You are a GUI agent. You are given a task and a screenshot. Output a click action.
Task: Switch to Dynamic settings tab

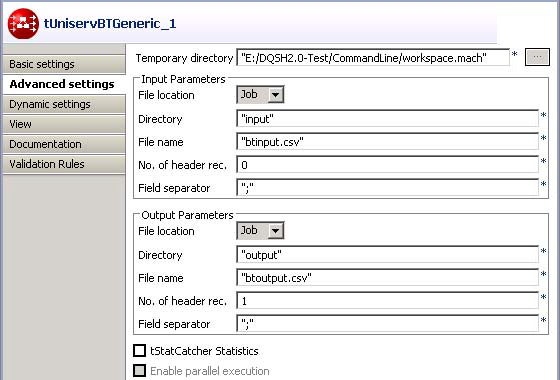click(64, 104)
